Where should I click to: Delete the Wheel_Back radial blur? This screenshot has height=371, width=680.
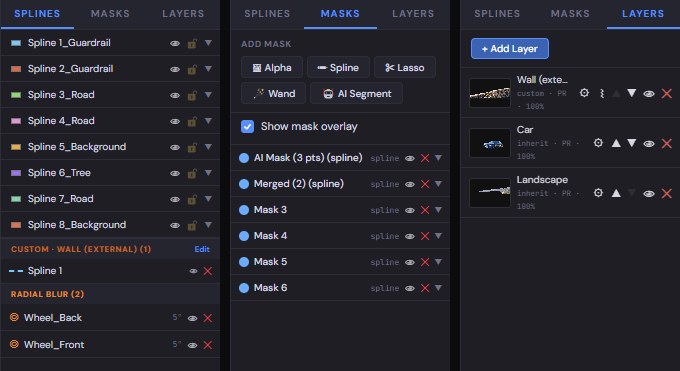[208, 318]
